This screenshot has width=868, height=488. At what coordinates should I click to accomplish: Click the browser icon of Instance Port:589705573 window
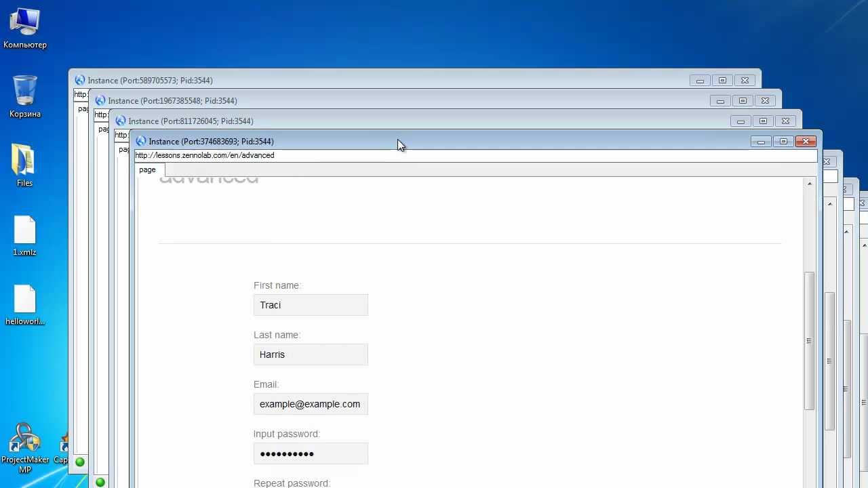point(80,80)
